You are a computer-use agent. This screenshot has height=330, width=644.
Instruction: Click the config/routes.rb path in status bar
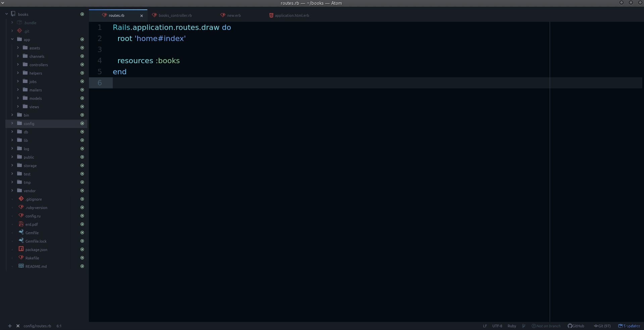pyautogui.click(x=37, y=326)
